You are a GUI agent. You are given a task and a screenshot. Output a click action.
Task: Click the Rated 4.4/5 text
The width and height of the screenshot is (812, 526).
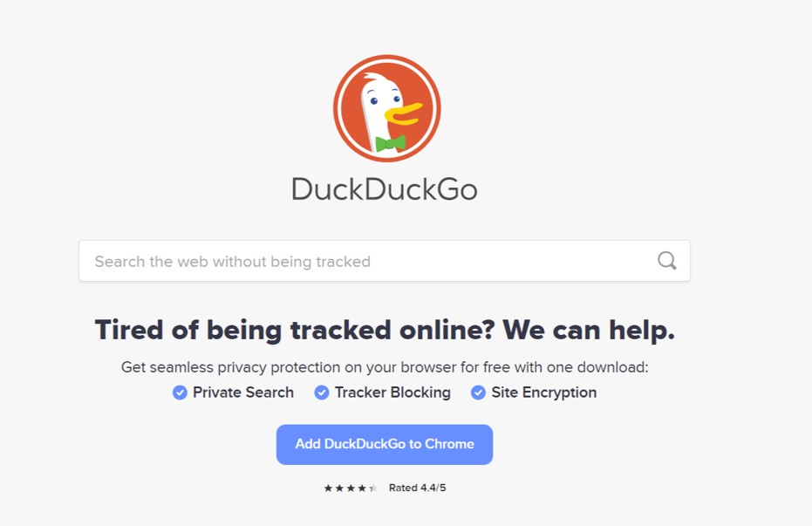tap(418, 488)
